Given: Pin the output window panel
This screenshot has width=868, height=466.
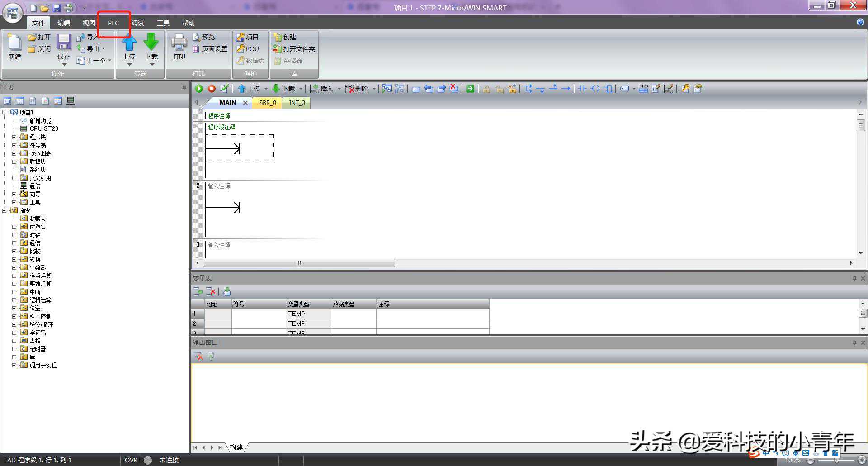Looking at the screenshot, I should [x=854, y=342].
